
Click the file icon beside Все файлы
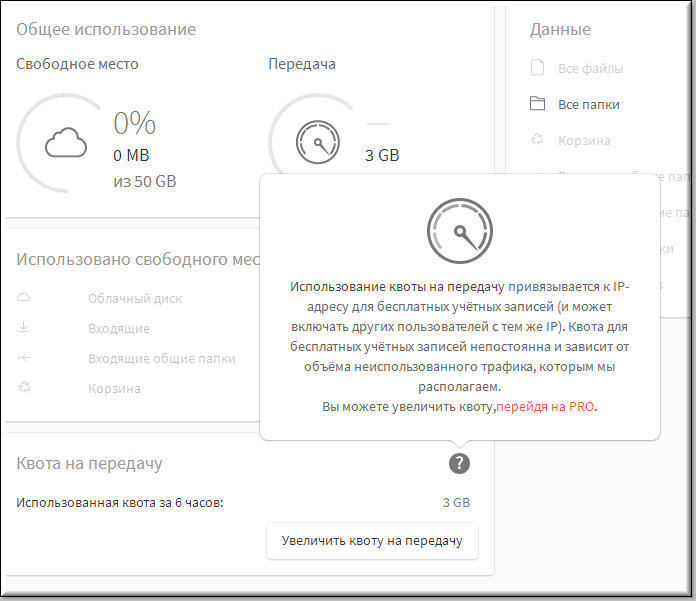coord(537,68)
